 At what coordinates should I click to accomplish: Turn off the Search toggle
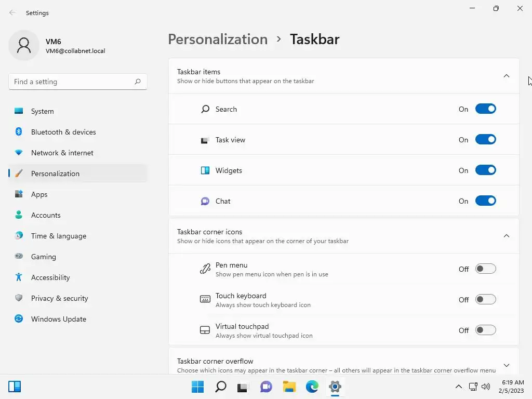[486, 109]
